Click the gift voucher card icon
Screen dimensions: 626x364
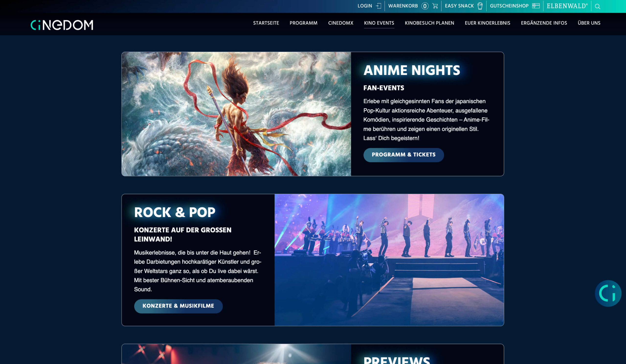pos(536,6)
